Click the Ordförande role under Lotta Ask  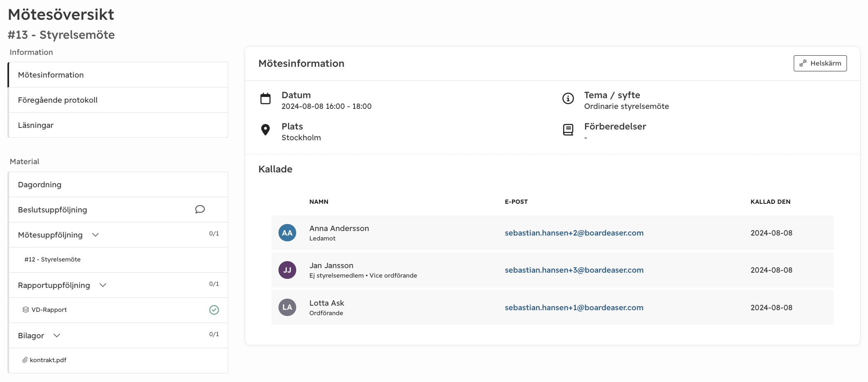tap(326, 313)
